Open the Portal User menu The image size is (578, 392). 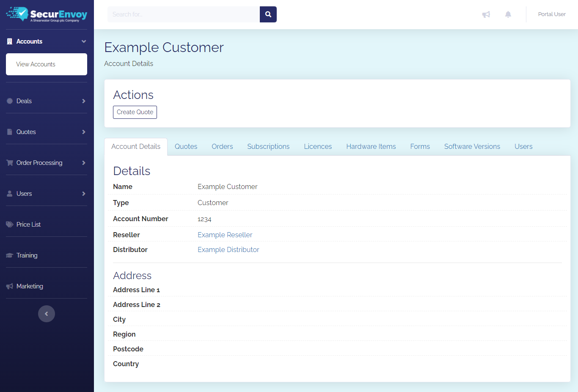click(x=552, y=14)
